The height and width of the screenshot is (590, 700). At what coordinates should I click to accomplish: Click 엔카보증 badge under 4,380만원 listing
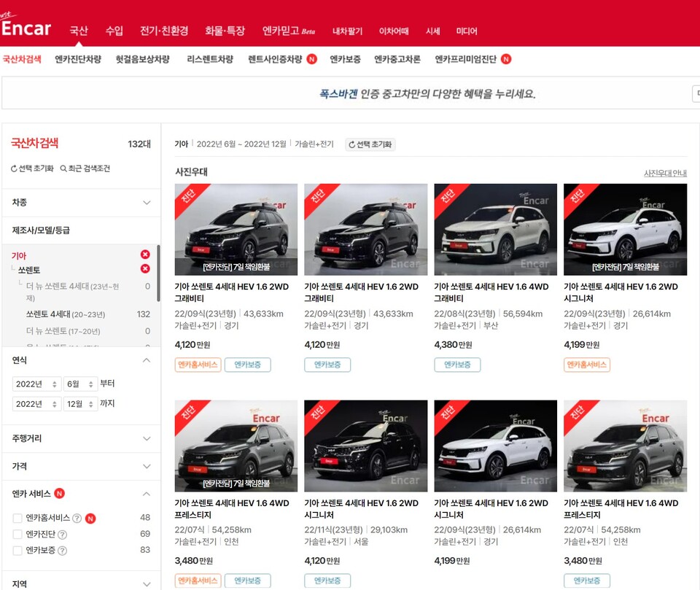(x=457, y=365)
